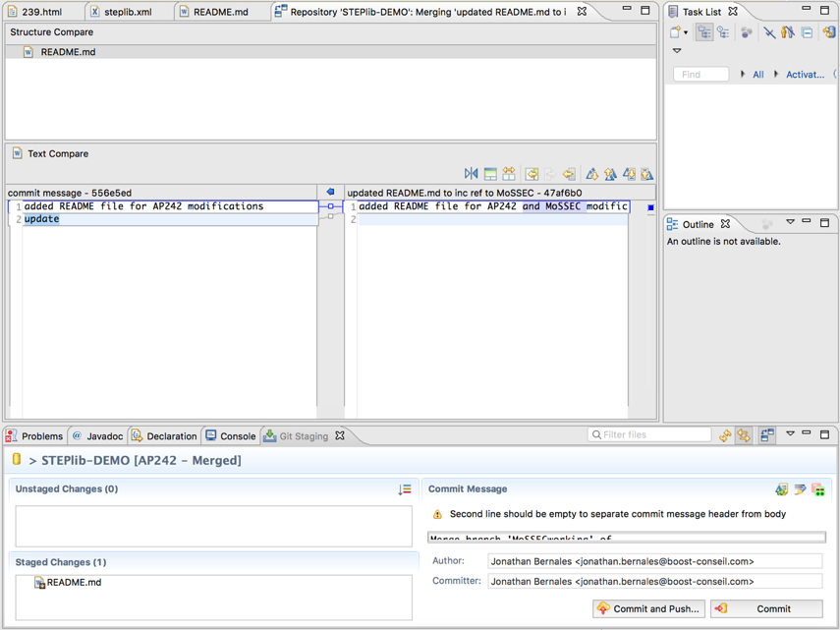
Task: Select README.md in Staged Changes
Action: click(74, 583)
